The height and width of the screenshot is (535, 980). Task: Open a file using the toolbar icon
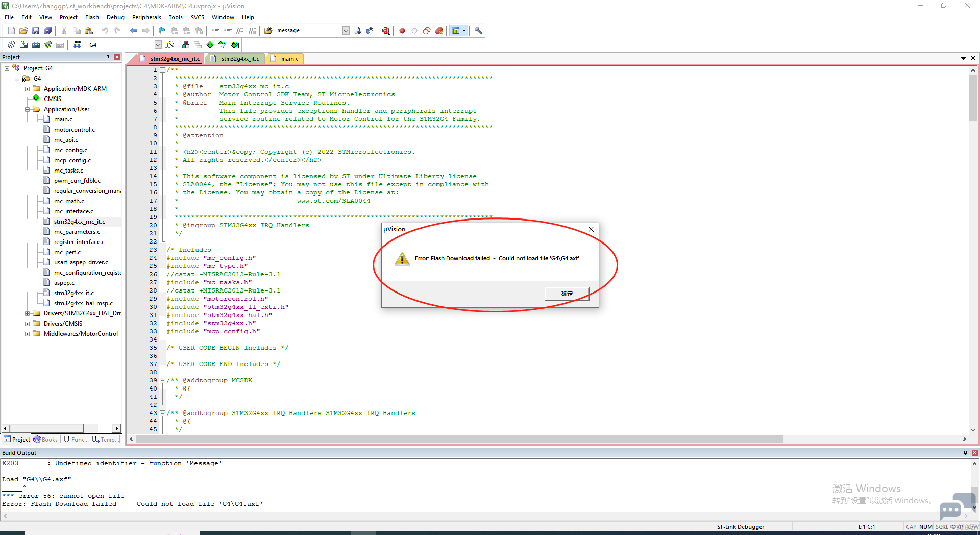[x=23, y=31]
